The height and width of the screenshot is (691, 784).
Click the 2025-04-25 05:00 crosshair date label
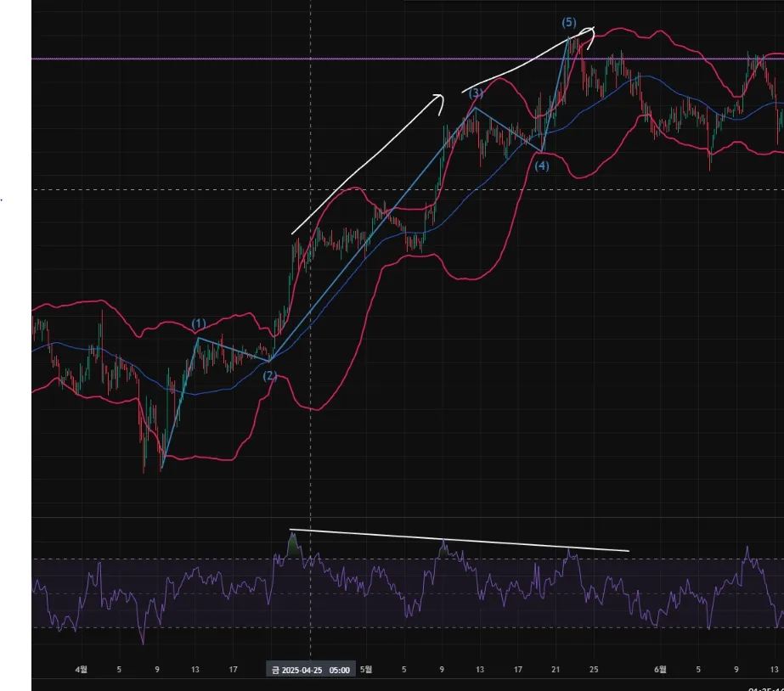coord(311,670)
